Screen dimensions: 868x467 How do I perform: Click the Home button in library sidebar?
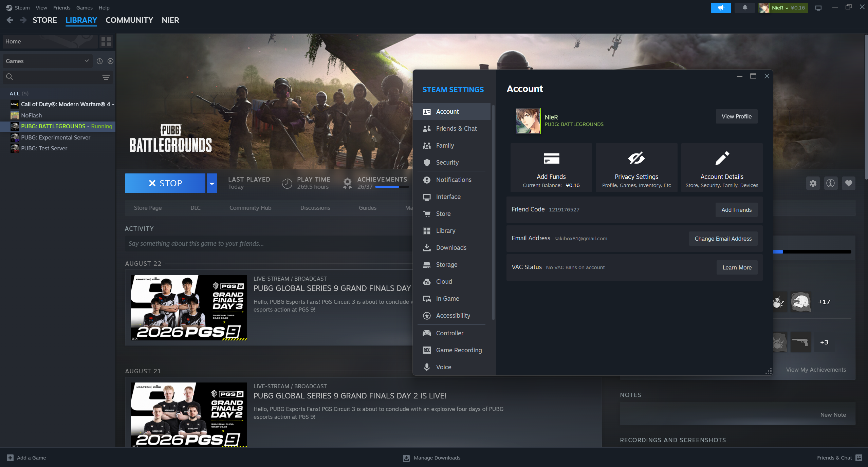[x=50, y=41]
